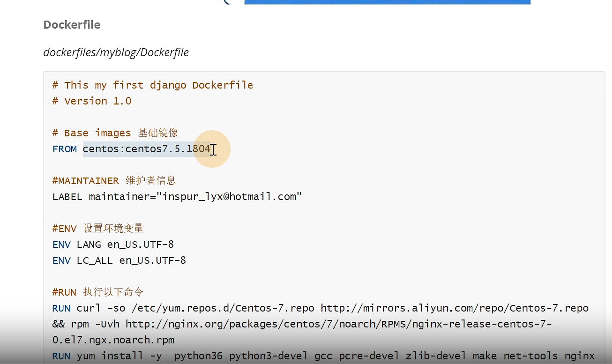
Task: Click the #MAINTAINER 维护者信息 comment
Action: pyautogui.click(x=114, y=180)
